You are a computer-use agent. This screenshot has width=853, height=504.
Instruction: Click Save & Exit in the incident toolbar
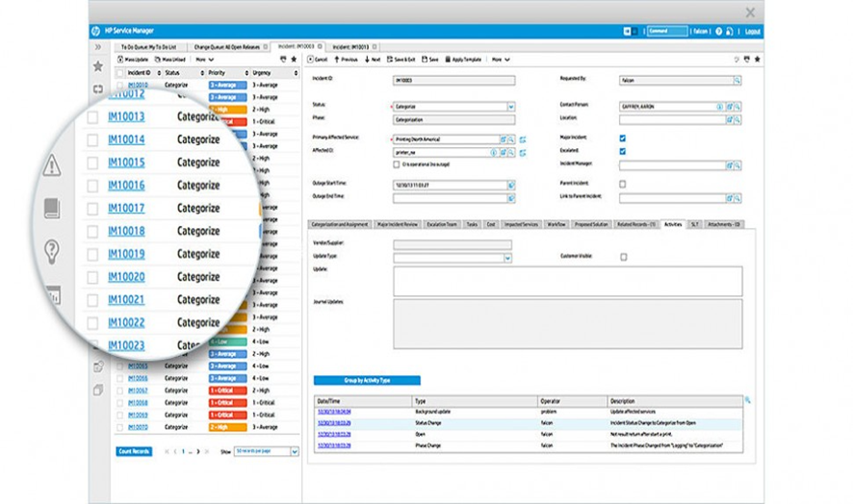[x=401, y=60]
